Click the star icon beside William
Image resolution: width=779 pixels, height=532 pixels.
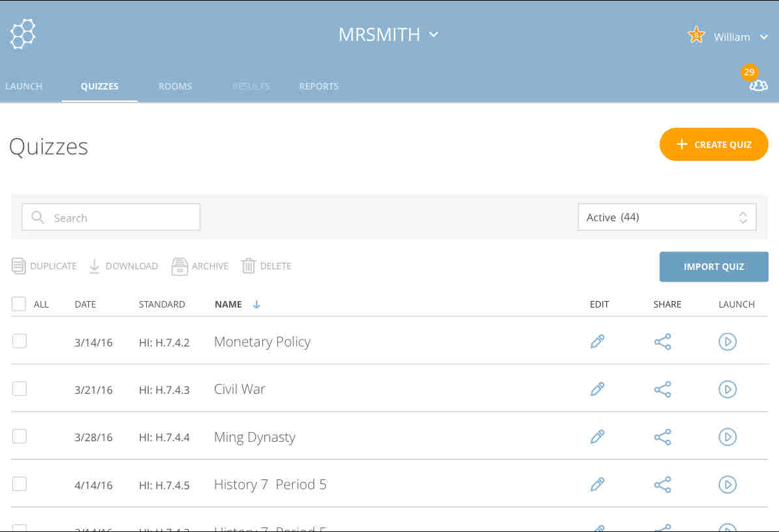pyautogui.click(x=696, y=36)
